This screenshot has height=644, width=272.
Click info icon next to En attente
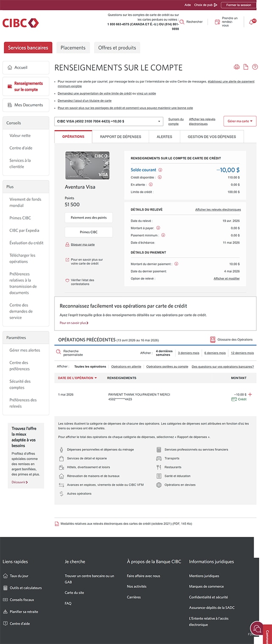[151, 185]
